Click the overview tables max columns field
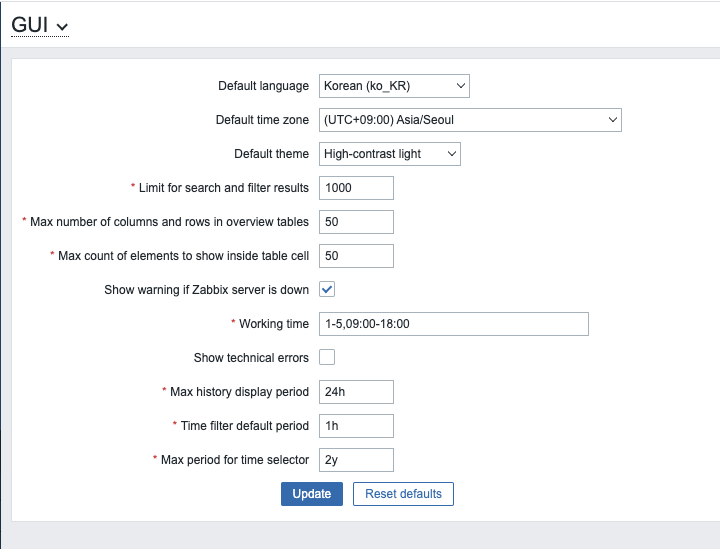 [x=356, y=222]
